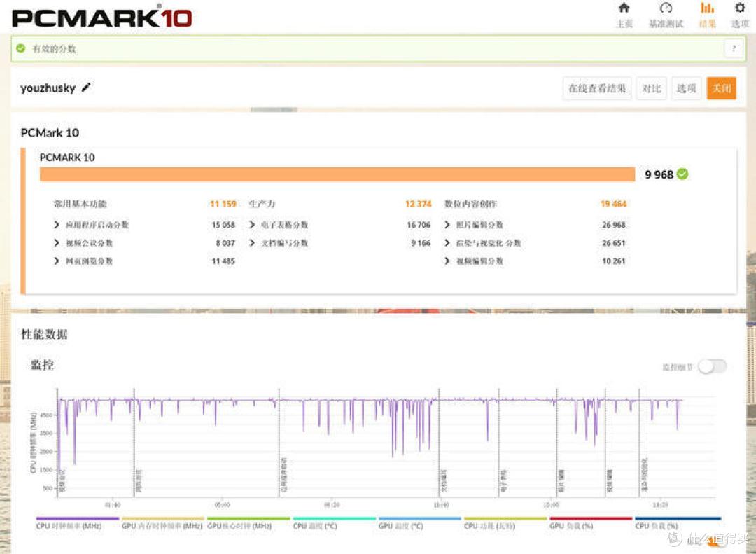This screenshot has width=756, height=554.
Task: Click the 视频编辑 marker line in chart
Action: point(606,443)
